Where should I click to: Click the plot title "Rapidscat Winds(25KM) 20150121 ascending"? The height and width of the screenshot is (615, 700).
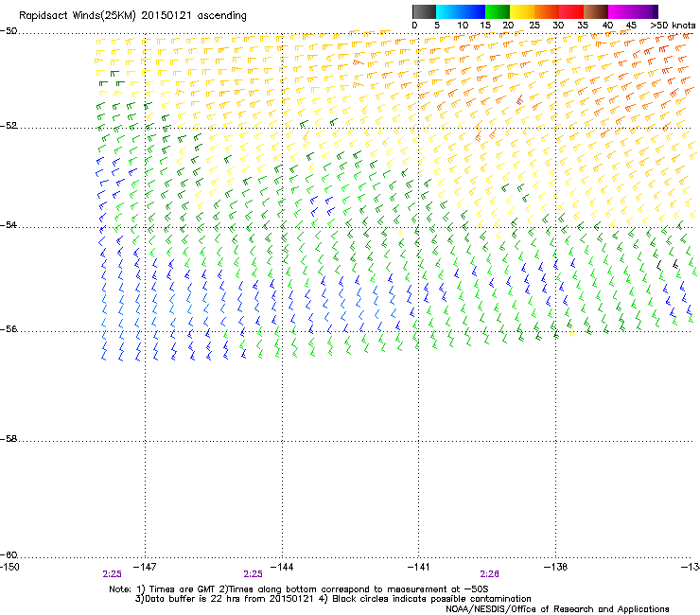[132, 16]
